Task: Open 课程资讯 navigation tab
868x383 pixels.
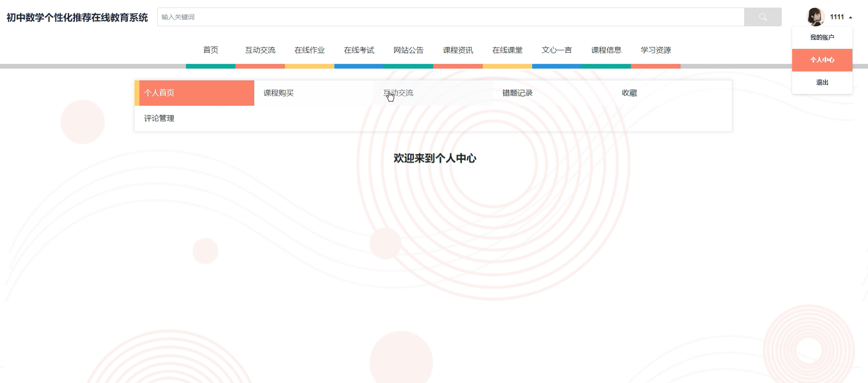Action: tap(458, 50)
